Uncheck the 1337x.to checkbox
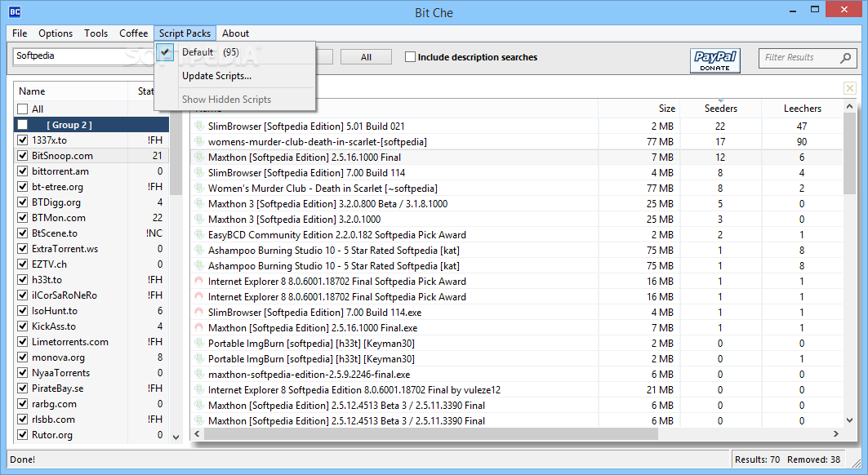 [x=23, y=140]
